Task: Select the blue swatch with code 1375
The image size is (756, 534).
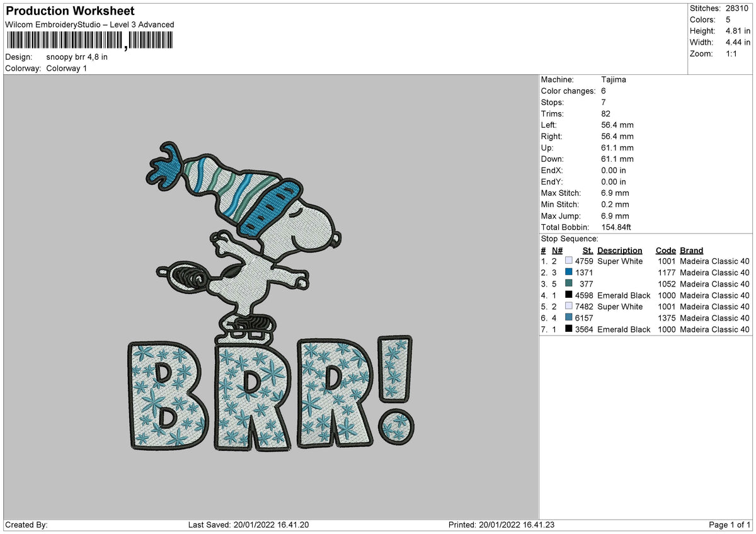Action: (570, 318)
